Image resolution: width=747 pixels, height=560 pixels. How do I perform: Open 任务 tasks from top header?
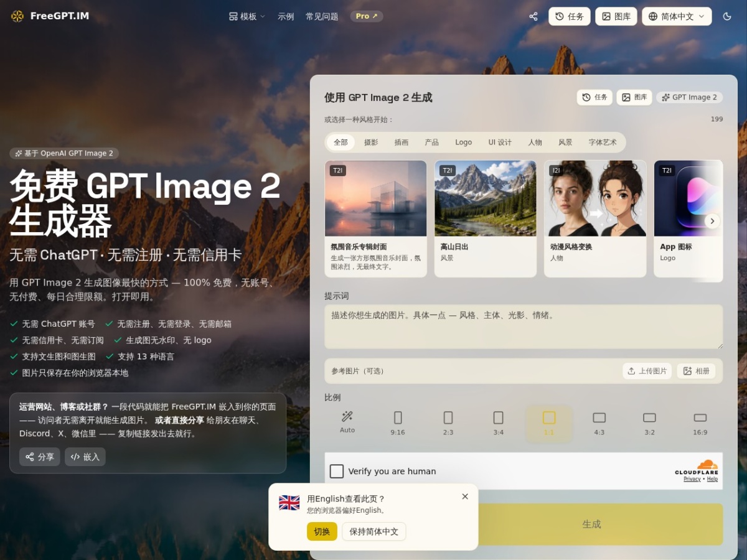click(x=570, y=17)
